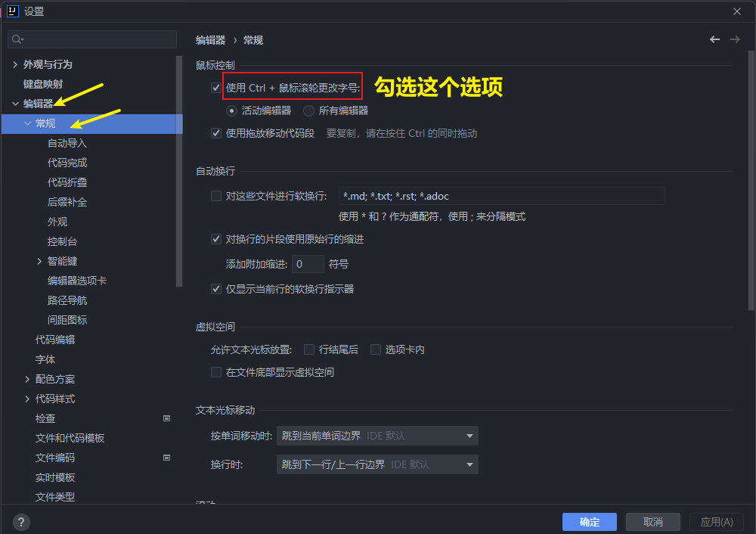Open the 换行时 caret movement dropdown

tap(377, 464)
